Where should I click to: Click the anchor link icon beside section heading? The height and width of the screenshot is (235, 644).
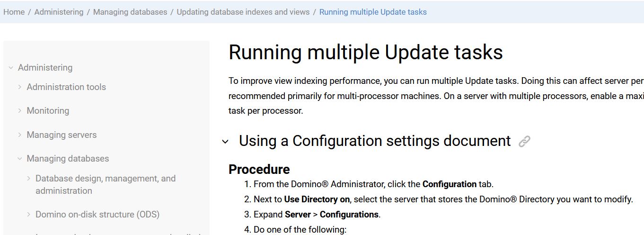coord(524,141)
